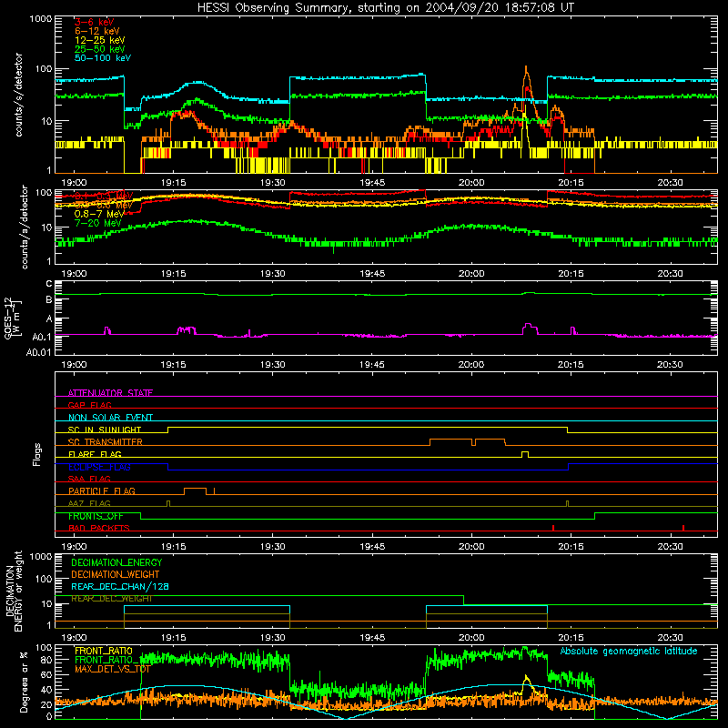This screenshot has width=728, height=728.
Task: Select the GAP_FLAG label
Action: click(89, 405)
